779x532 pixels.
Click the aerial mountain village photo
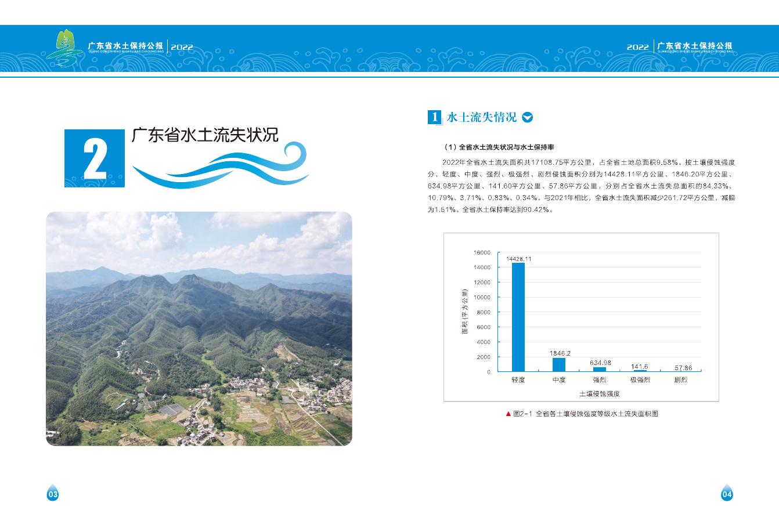click(x=199, y=328)
